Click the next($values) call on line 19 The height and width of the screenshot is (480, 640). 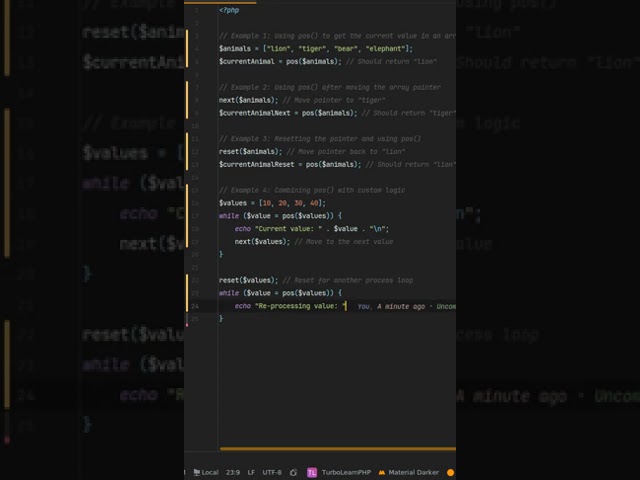click(262, 242)
